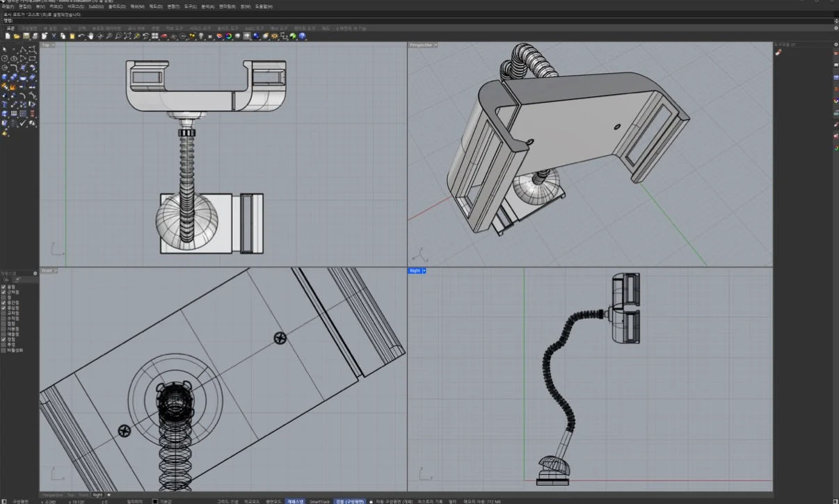Image resolution: width=839 pixels, height=504 pixels.
Task: Switch to the SubD 도구 toolbar tab
Action: point(255,29)
